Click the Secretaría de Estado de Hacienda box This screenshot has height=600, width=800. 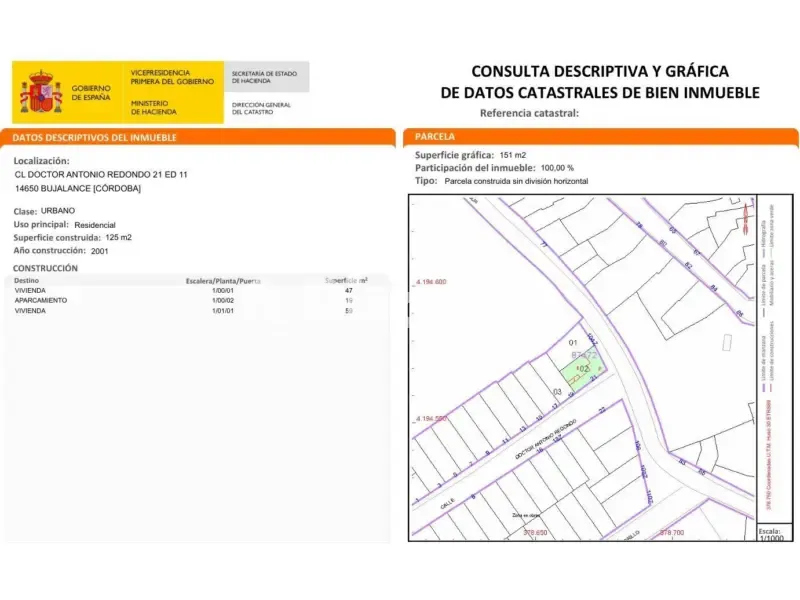[266, 77]
